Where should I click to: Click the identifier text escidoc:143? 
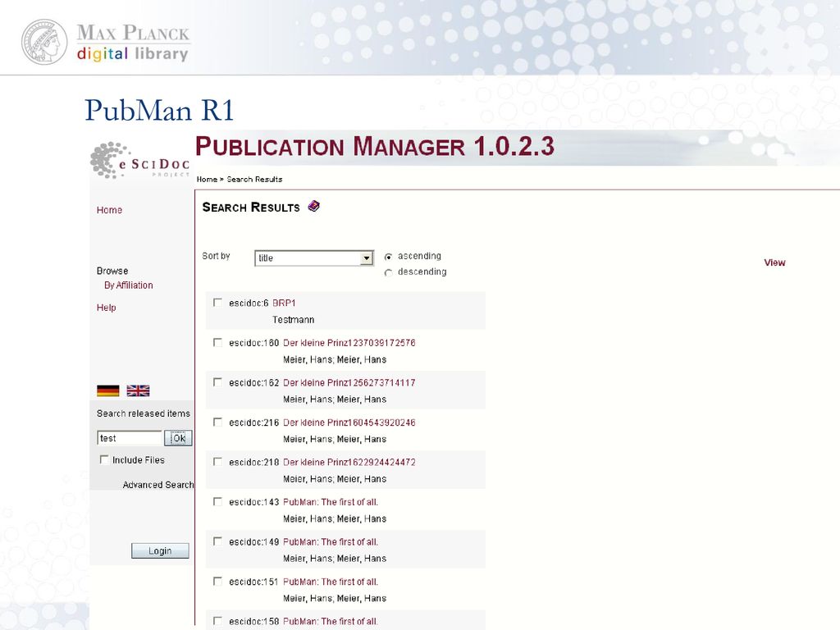tap(254, 502)
